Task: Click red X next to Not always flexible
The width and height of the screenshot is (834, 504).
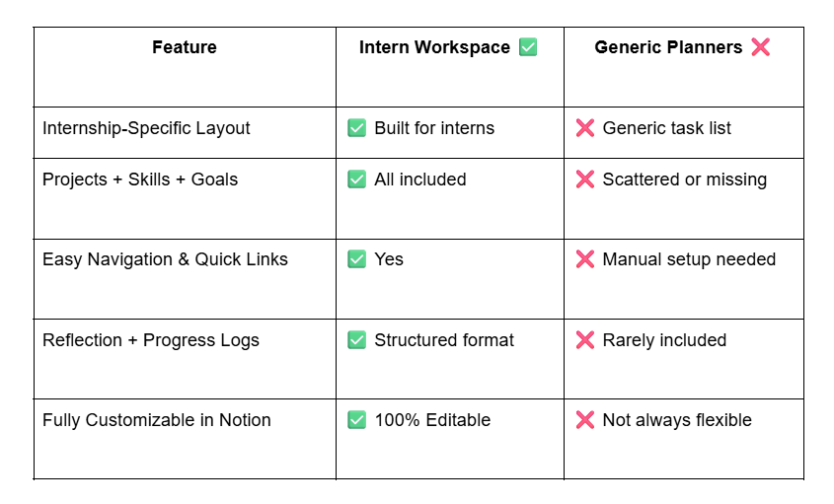Action: 585,420
